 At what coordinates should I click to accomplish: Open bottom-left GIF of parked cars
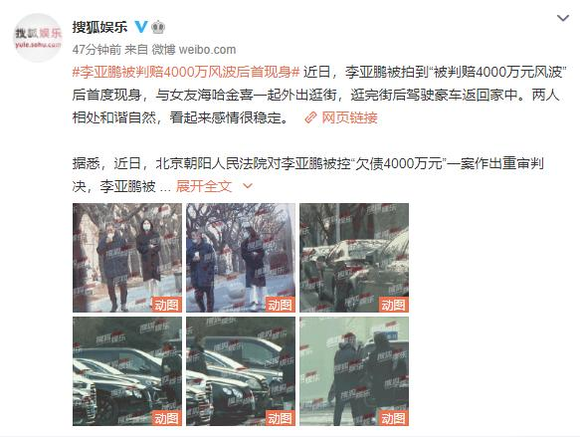coord(127,371)
